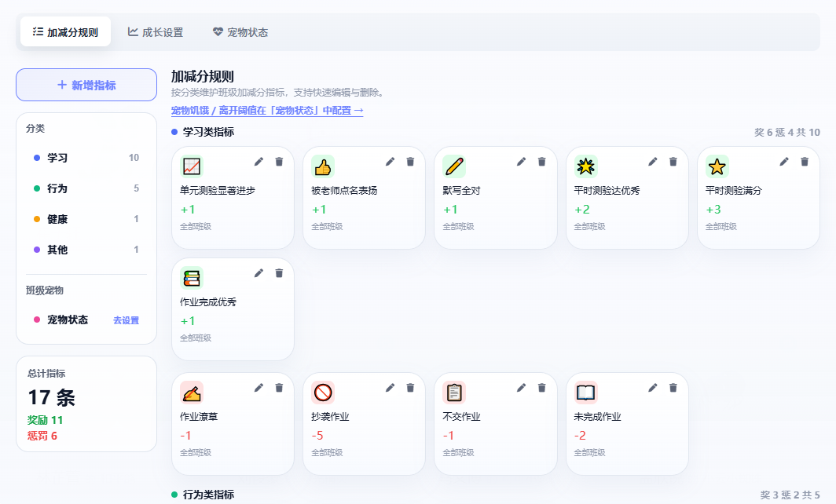Click the clipboard icon on 不交作业 card
Screen dimensions: 836x504
(454, 393)
